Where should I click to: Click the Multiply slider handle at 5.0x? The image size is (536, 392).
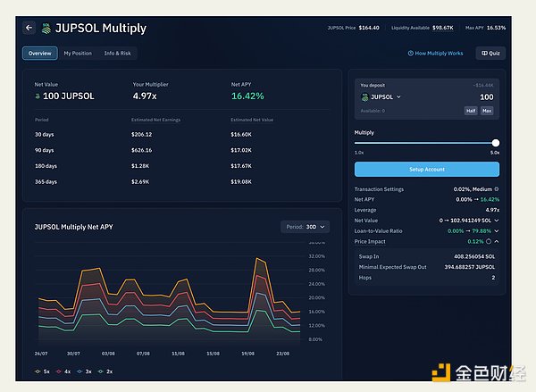pos(496,142)
